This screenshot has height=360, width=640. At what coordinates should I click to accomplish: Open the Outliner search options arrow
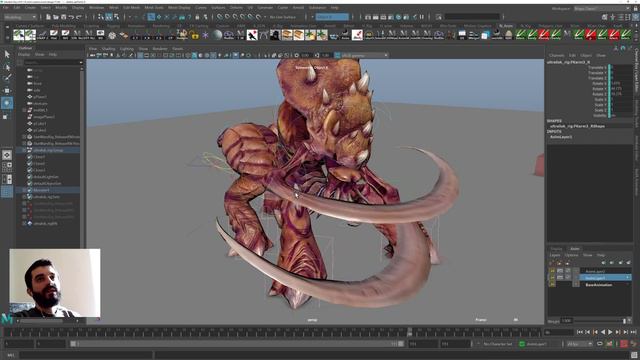click(x=81, y=62)
